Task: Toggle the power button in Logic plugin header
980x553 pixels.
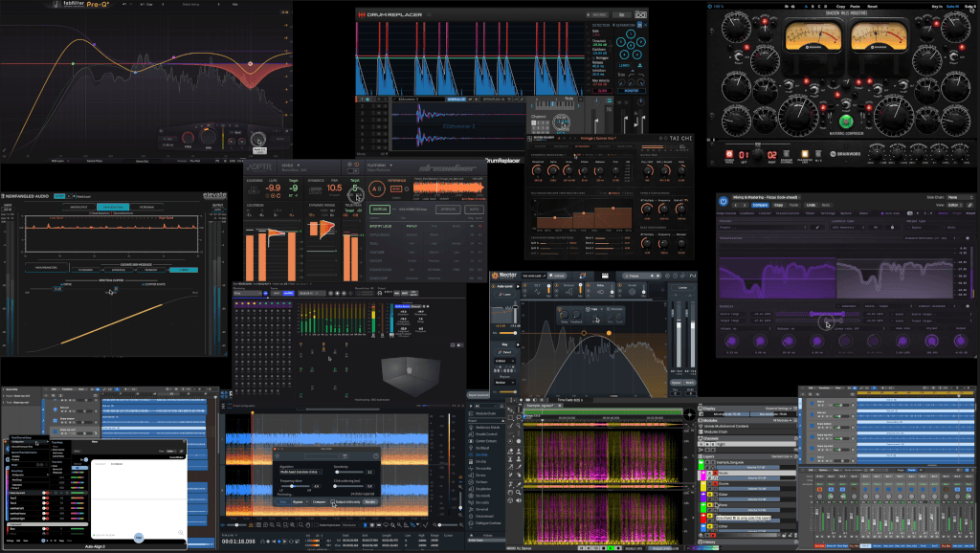Action: (x=724, y=201)
